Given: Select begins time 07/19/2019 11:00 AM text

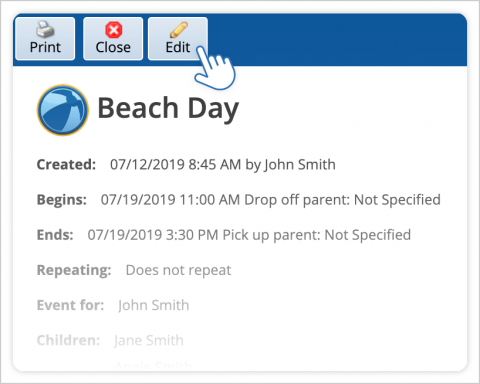Looking at the screenshot, I should (x=170, y=200).
